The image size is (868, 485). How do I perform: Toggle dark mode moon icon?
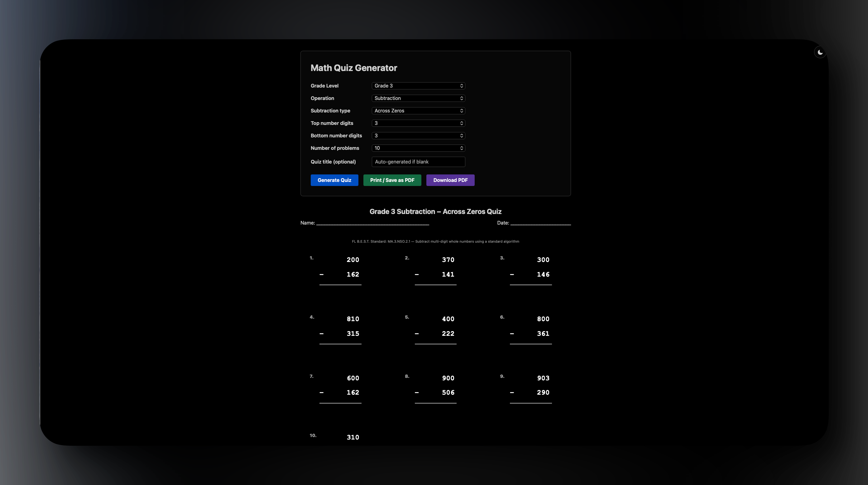point(820,53)
